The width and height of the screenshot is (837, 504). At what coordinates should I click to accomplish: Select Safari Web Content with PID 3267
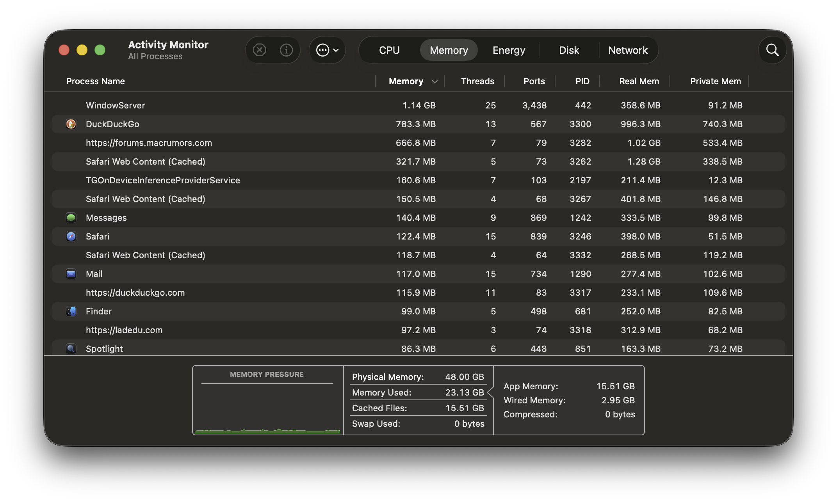418,199
